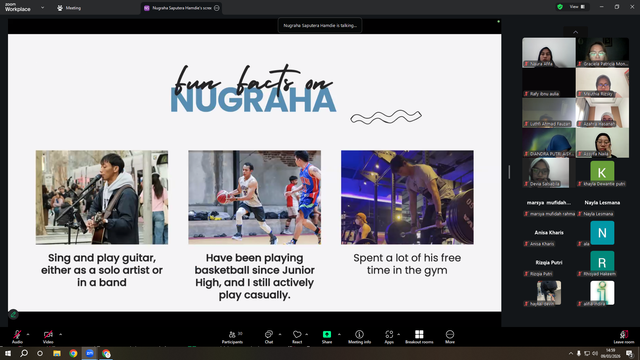The height and width of the screenshot is (360, 640).
Task: Click Leave room button
Action: click(x=624, y=337)
